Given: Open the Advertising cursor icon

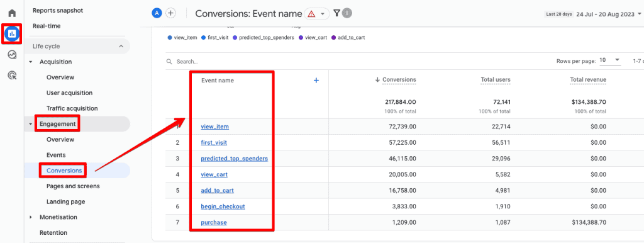Looking at the screenshot, I should pyautogui.click(x=12, y=75).
